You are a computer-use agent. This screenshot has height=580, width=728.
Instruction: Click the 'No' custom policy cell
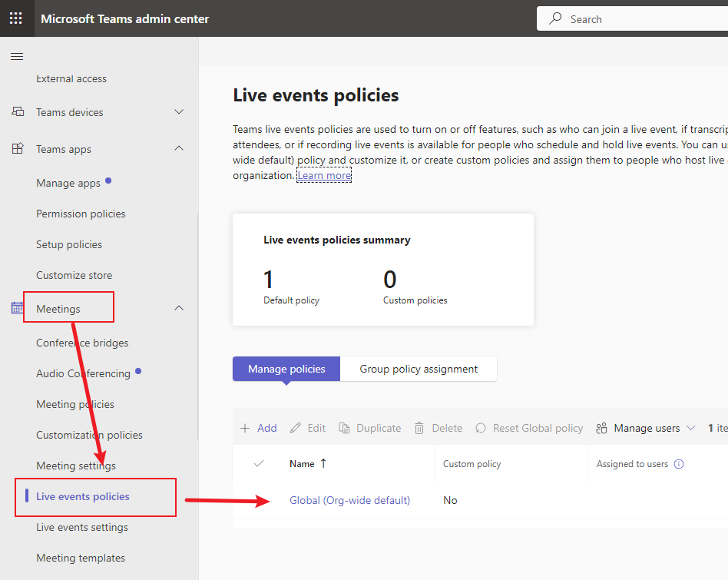450,500
